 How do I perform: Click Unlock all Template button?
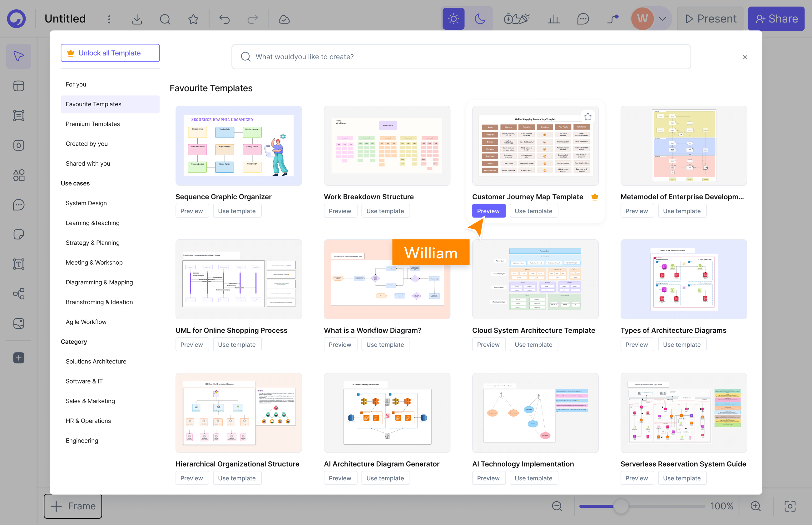pos(110,53)
